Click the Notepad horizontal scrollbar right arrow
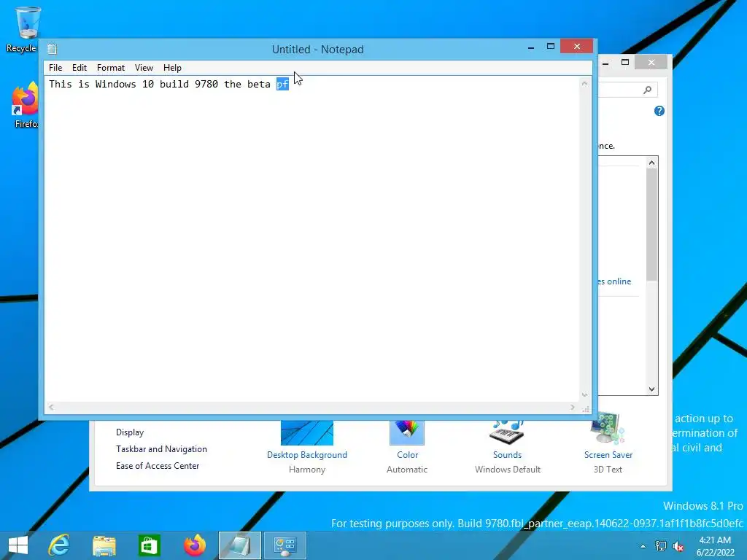The width and height of the screenshot is (747, 560). pyautogui.click(x=572, y=407)
